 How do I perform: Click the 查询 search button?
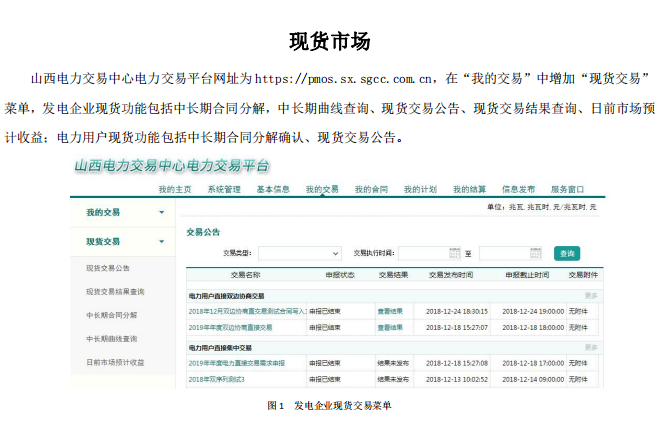point(567,253)
